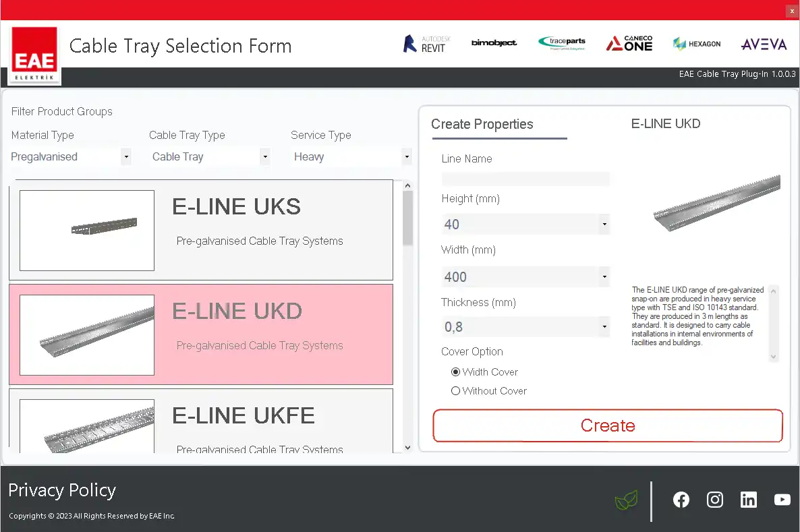Image resolution: width=800 pixels, height=532 pixels.
Task: Choose the TraceParts logo icon
Action: (562, 44)
